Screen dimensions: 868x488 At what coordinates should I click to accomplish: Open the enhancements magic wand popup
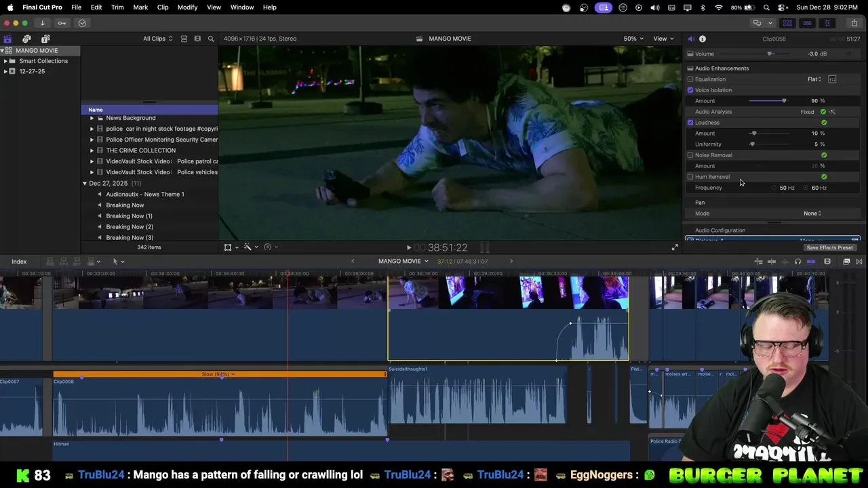(x=250, y=247)
